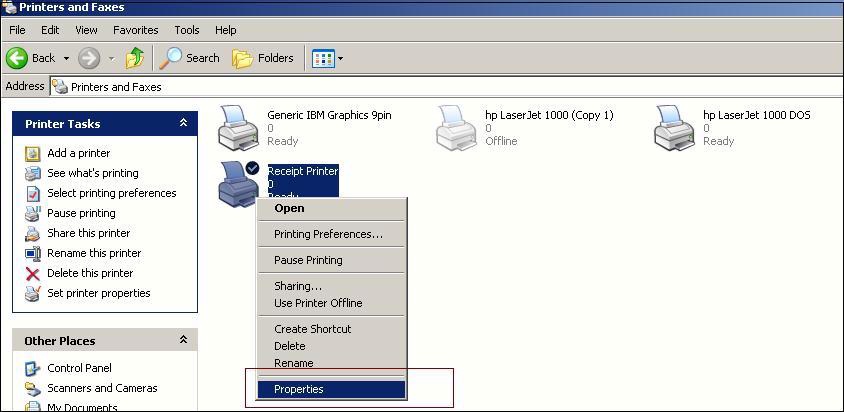
Task: Click the Back navigation button
Action: (x=31, y=58)
